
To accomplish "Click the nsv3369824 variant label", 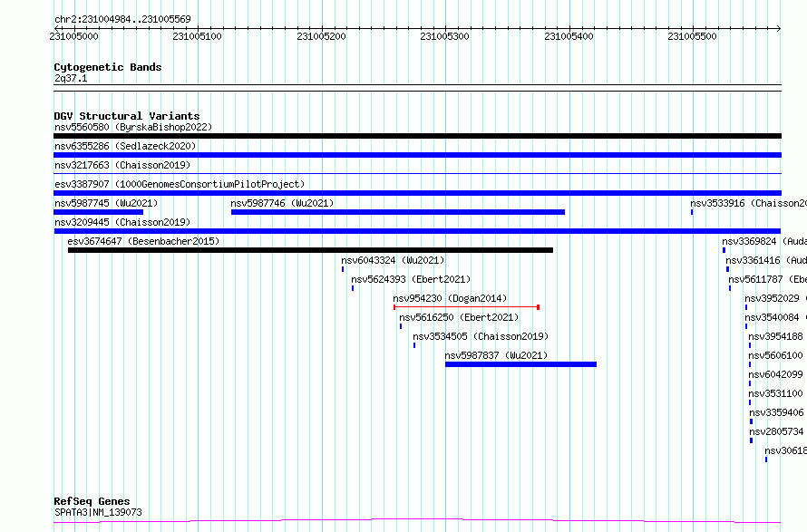I will point(764,241).
